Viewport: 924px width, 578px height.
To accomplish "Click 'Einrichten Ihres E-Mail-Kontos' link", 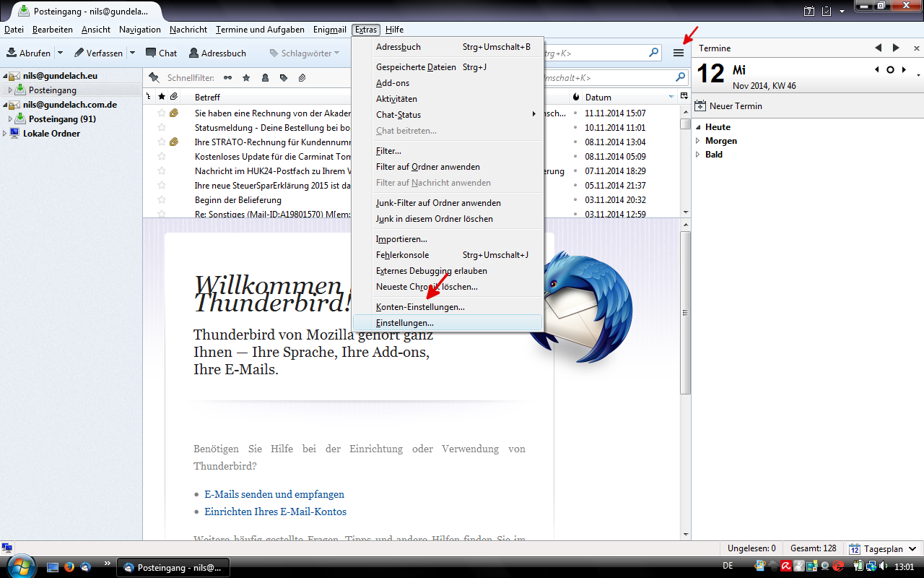I will click(275, 512).
